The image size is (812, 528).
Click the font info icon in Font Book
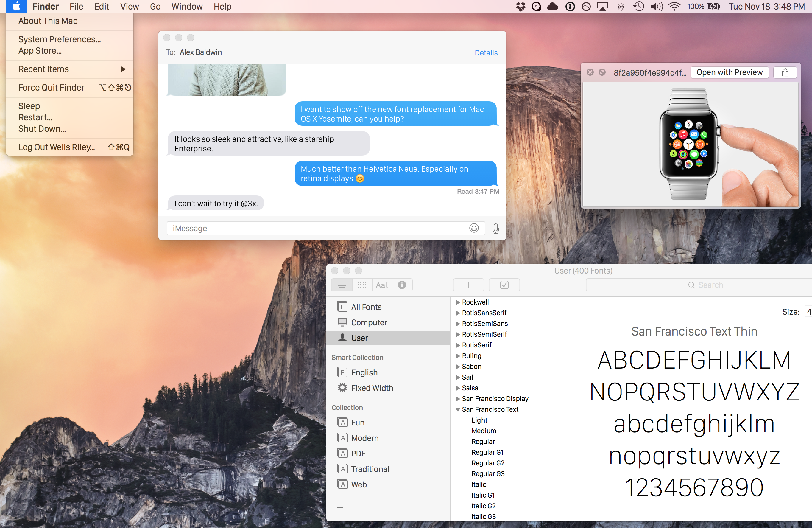[x=403, y=285]
